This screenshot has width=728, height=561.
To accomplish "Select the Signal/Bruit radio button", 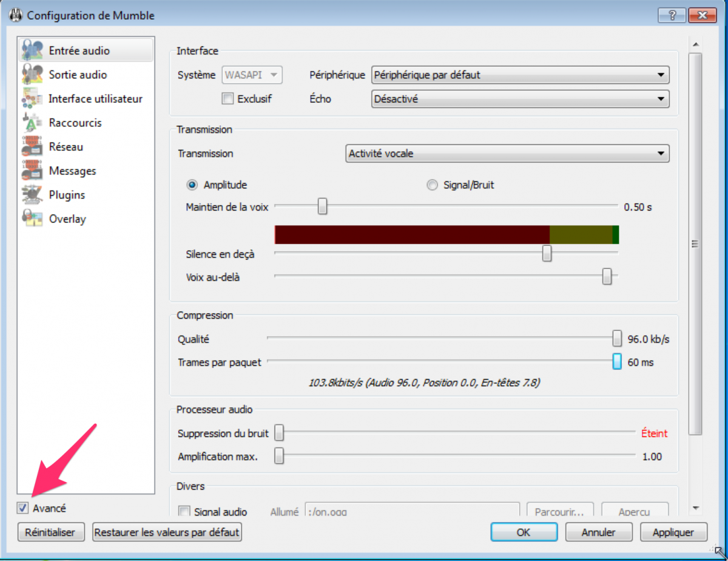I will coord(432,185).
